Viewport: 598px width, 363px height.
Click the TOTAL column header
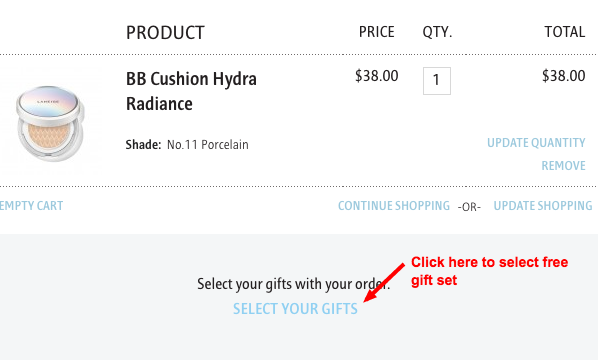(564, 32)
